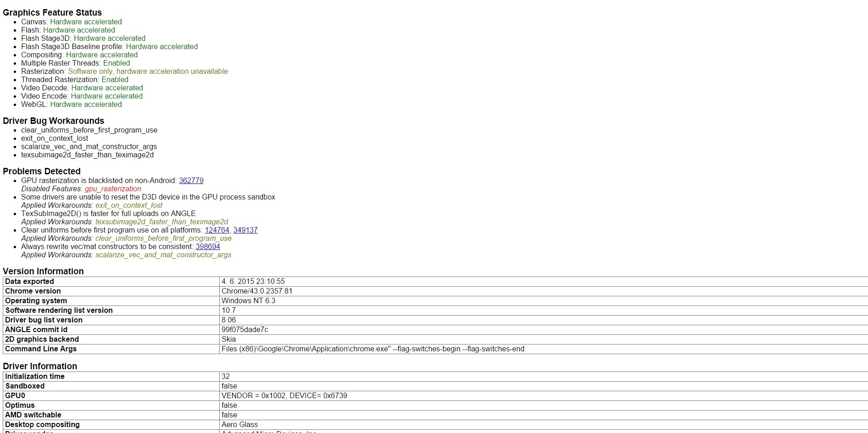Click the 'Command Line Args' label

[x=41, y=349]
